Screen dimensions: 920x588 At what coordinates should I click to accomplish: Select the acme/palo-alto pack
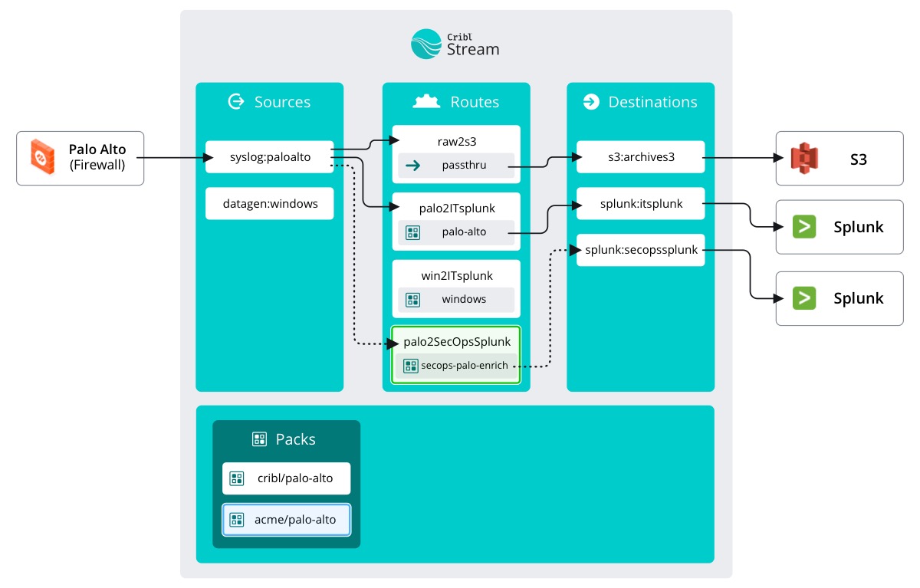pyautogui.click(x=287, y=520)
